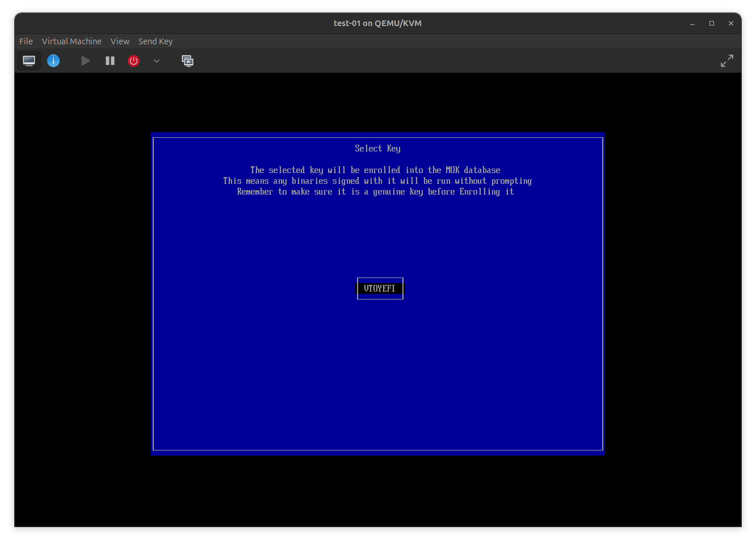The image size is (756, 543).
Task: Open the File menu
Action: coord(26,41)
